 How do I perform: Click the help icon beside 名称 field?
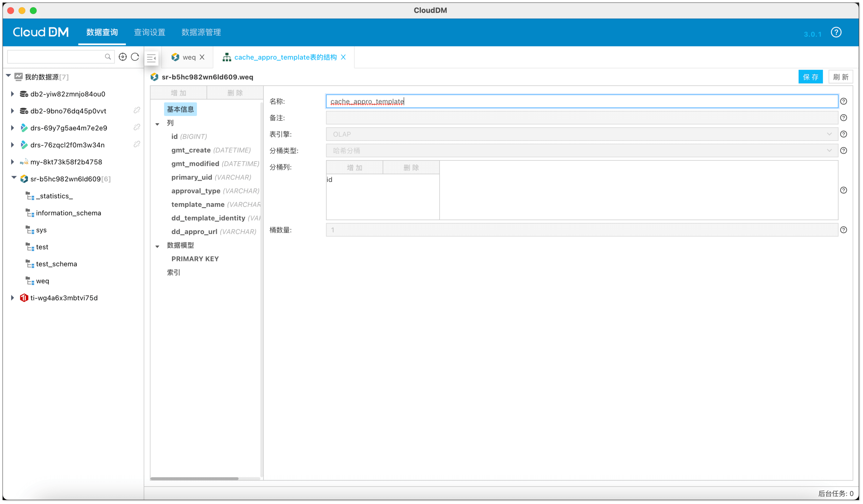pos(843,101)
